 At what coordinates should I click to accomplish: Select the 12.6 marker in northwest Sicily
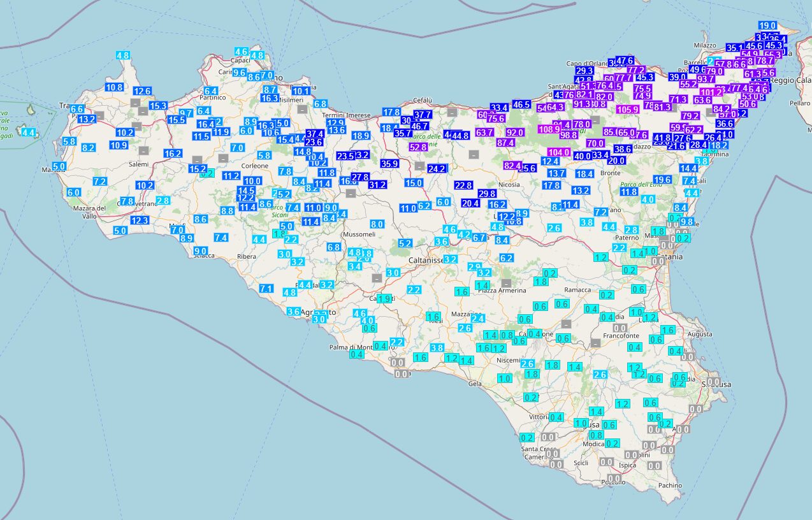[142, 91]
